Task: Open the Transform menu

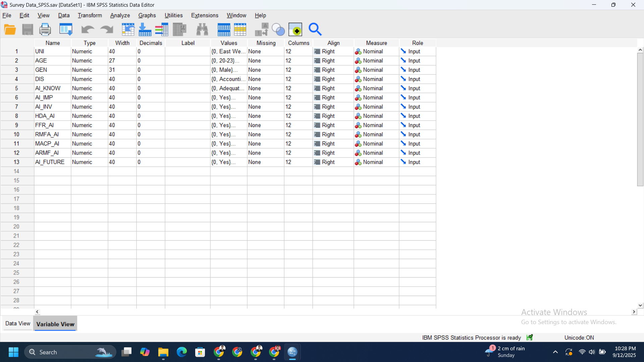Action: (x=90, y=15)
